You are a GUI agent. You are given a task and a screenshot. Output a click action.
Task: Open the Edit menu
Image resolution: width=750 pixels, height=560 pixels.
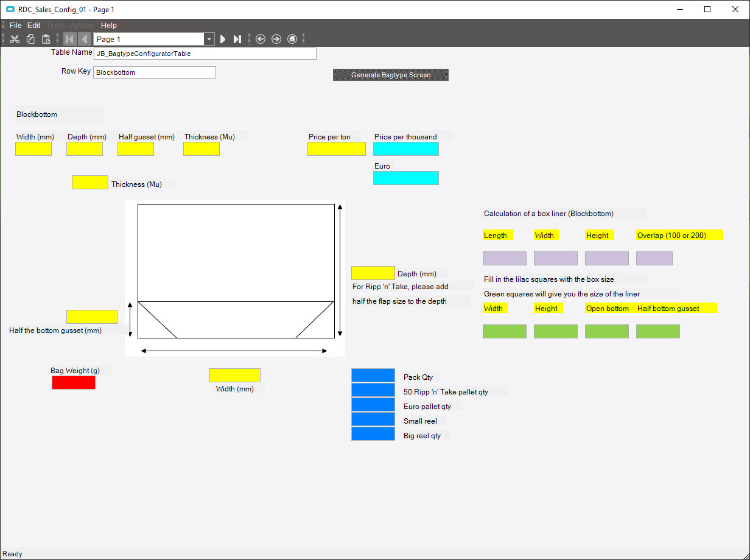point(34,26)
